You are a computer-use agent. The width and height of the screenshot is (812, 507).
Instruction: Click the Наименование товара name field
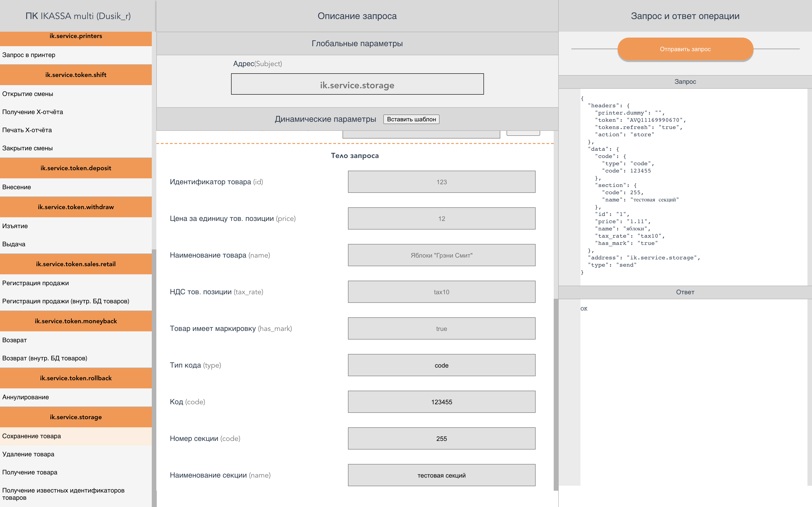[x=441, y=255]
